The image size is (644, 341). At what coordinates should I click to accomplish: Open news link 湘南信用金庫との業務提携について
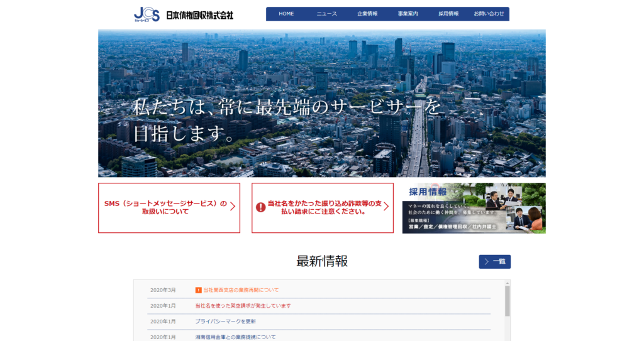point(235,337)
